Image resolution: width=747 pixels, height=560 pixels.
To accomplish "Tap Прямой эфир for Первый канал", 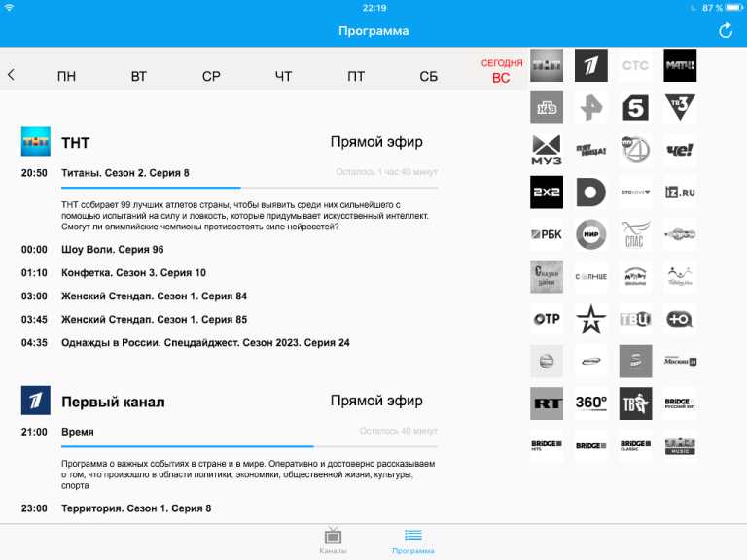I will coord(376,401).
